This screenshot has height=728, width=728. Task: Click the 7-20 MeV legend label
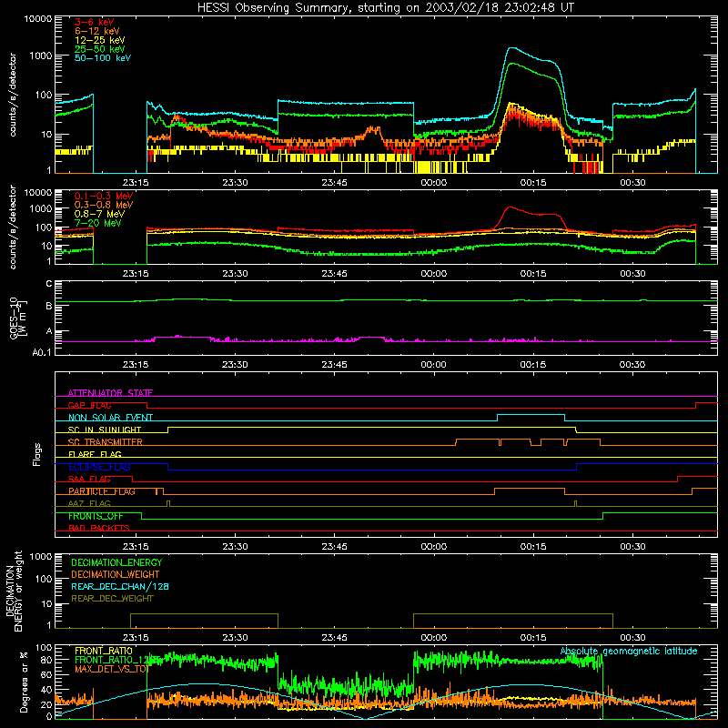[x=98, y=223]
